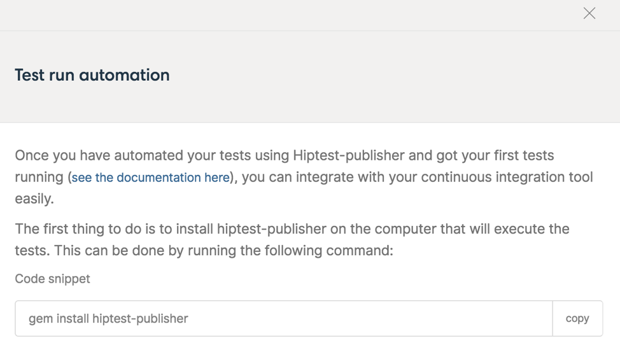Viewport: 620px width, 364px height.
Task: Click 'hiptest-publisher' text inside code field
Action: point(140,319)
